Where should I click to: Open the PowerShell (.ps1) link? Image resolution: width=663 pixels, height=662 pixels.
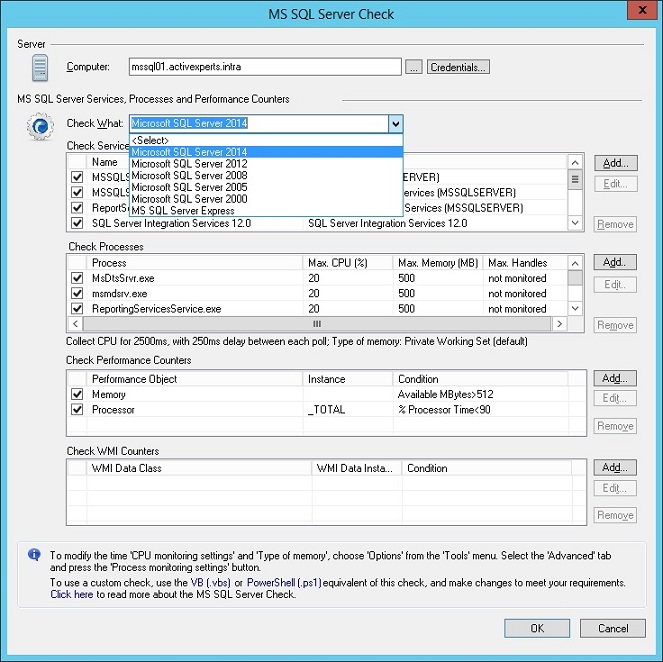(x=284, y=583)
